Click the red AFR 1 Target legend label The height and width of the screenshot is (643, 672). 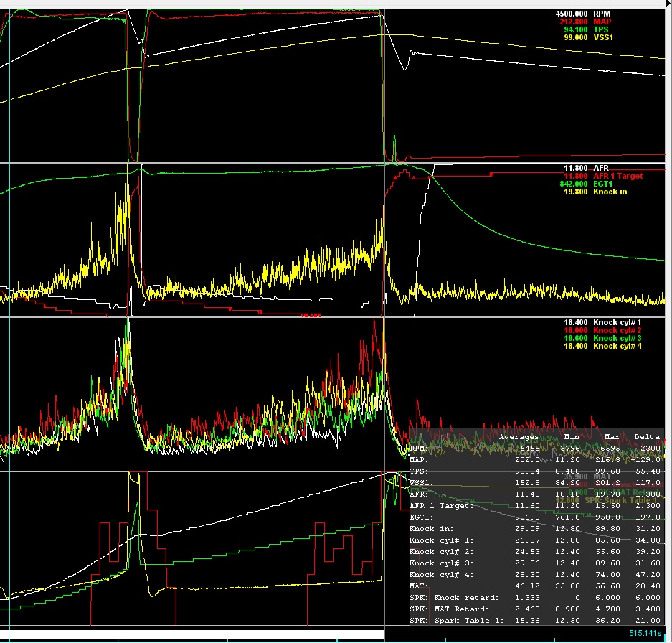617,176
